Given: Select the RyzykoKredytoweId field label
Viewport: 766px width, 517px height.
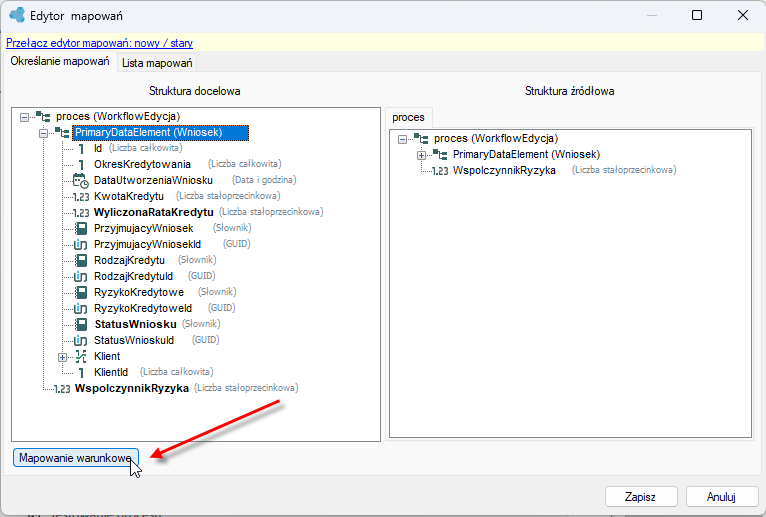Looking at the screenshot, I should click(143, 308).
